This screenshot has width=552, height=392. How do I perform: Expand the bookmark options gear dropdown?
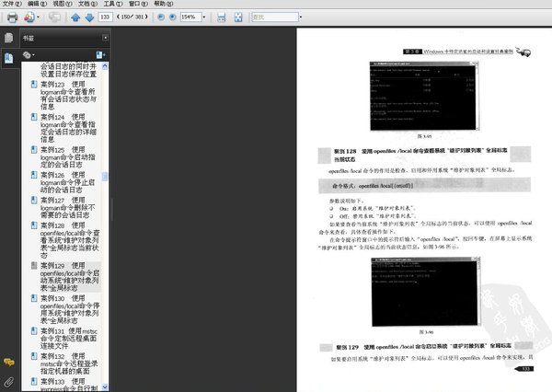[29, 55]
